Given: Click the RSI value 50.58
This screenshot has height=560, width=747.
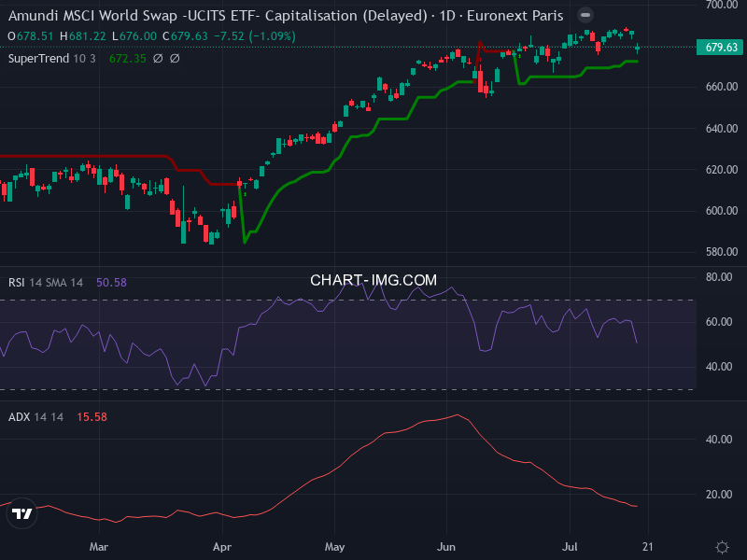Looking at the screenshot, I should tap(111, 283).
